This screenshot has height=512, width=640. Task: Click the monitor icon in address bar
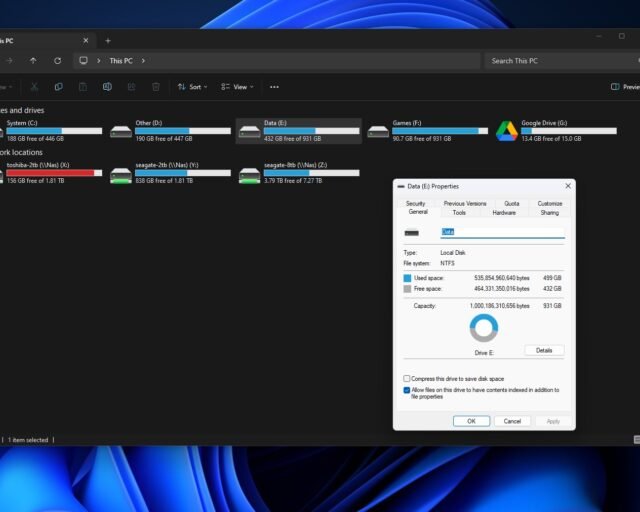point(83,61)
